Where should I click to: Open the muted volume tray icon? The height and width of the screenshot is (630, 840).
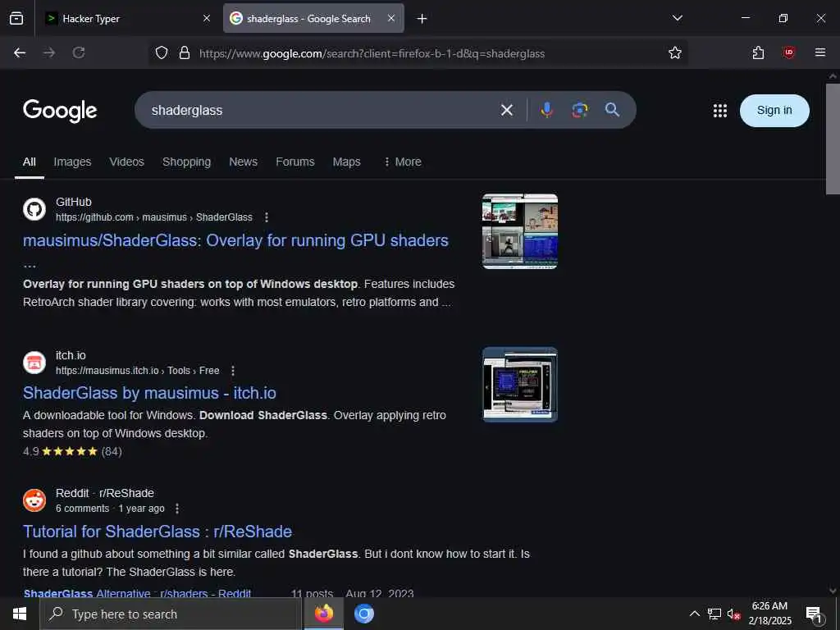(x=733, y=614)
